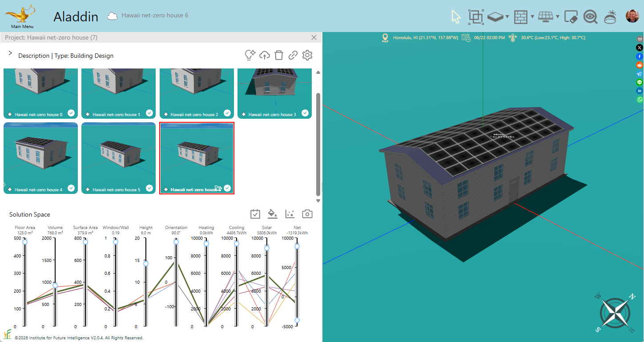Select the arrow pointer tool
644x342 pixels.
tap(456, 17)
